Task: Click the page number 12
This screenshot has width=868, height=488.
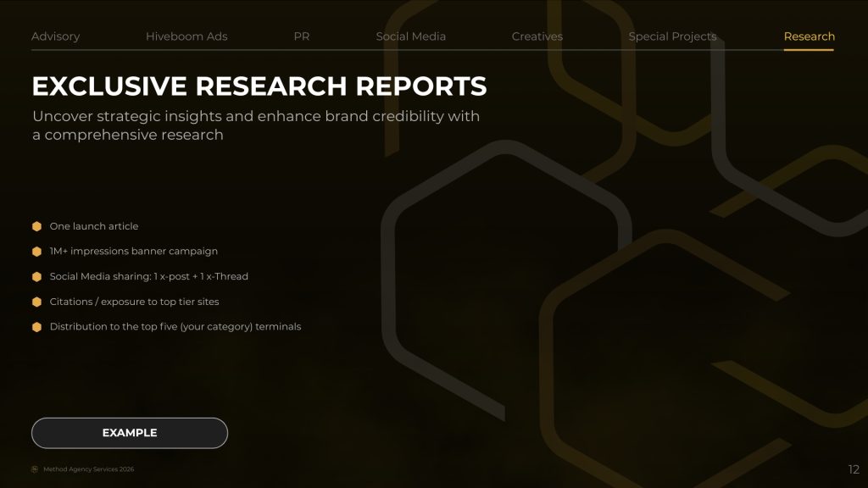Action: click(853, 469)
